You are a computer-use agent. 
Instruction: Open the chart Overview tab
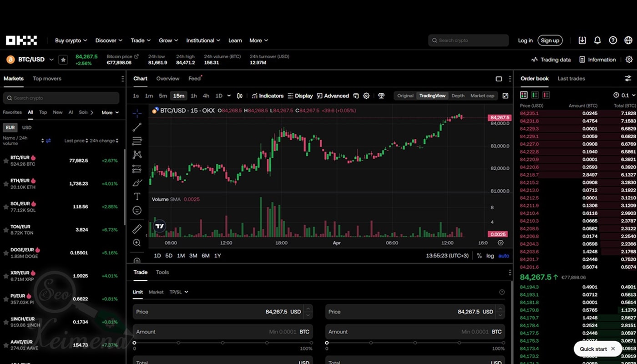pos(168,79)
